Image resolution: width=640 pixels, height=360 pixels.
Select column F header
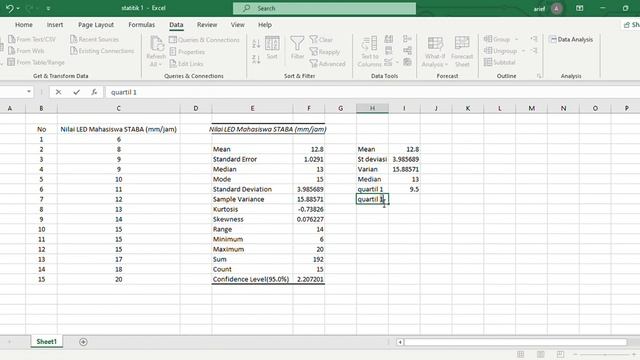[309, 109]
